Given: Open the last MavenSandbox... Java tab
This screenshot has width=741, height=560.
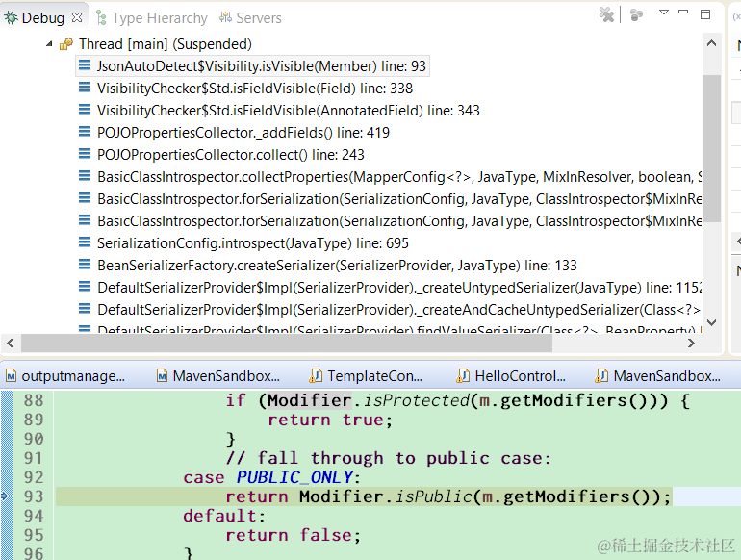Looking at the screenshot, I should coord(658,376).
